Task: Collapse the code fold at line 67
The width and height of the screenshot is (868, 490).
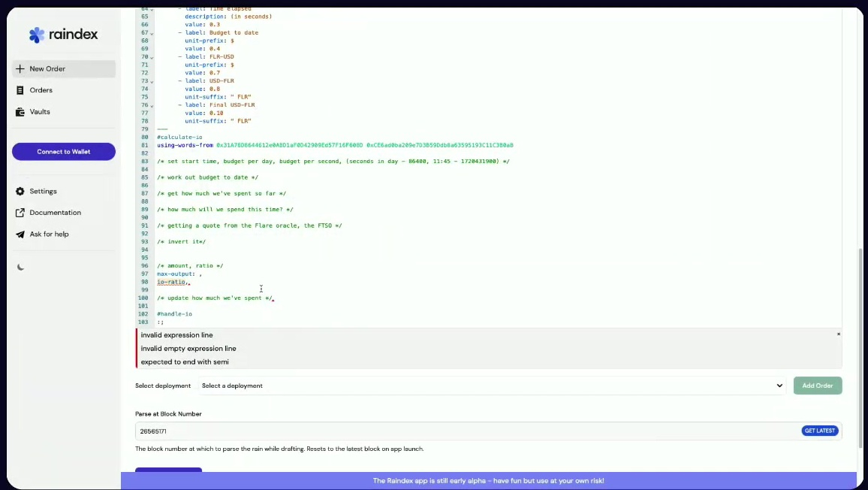Action: click(152, 33)
